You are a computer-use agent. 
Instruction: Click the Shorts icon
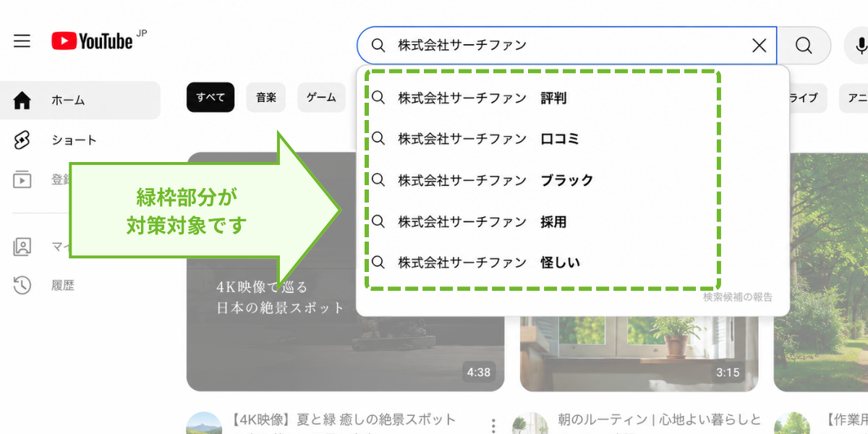[22, 140]
